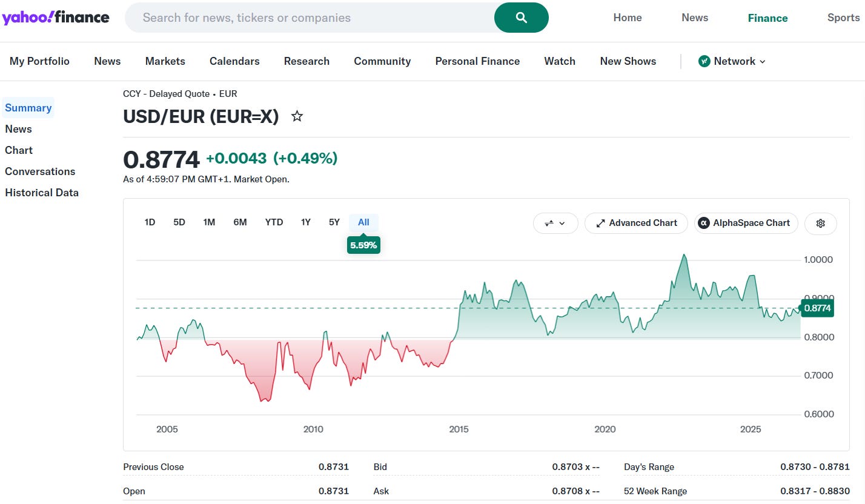Open the chart type dropdown
Viewport: 865px width, 504px height.
point(555,223)
